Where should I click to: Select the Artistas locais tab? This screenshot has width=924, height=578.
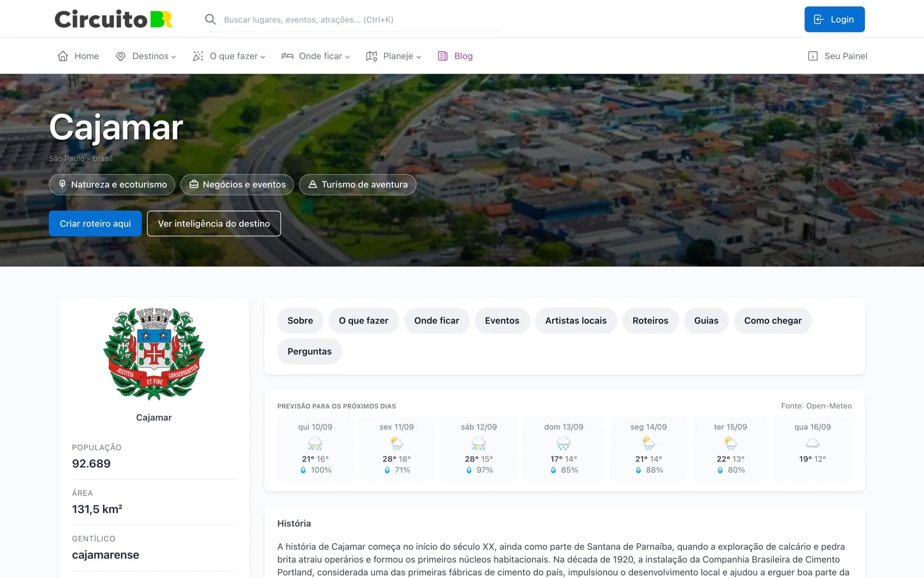point(576,321)
